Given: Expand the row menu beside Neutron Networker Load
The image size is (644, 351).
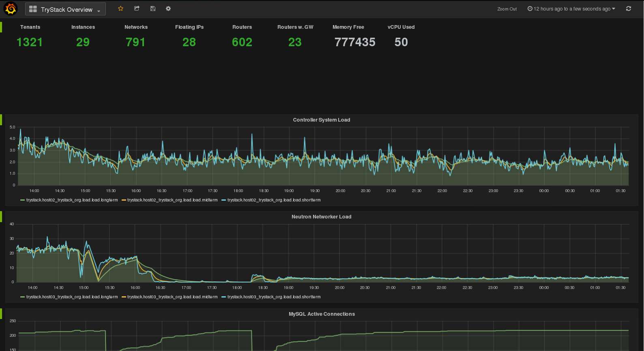Looking at the screenshot, I should tap(1, 216).
